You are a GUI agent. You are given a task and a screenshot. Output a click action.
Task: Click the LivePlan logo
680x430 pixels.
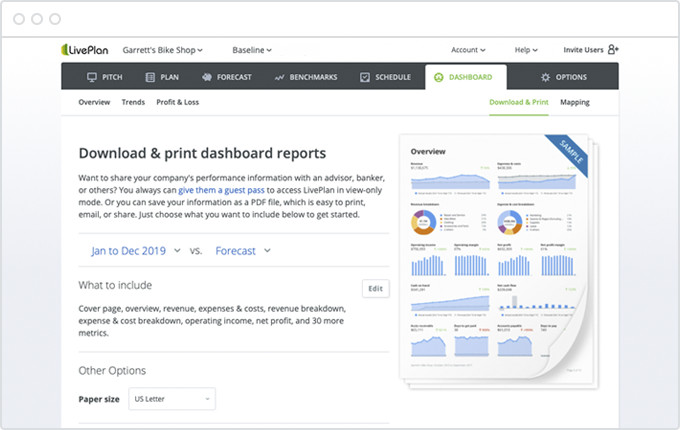tap(85, 50)
